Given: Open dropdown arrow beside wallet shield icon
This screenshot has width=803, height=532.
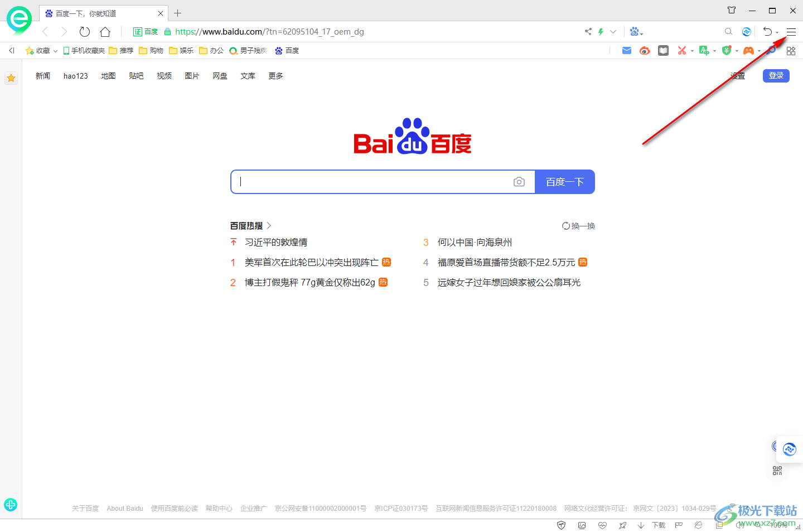Looking at the screenshot, I should [737, 51].
